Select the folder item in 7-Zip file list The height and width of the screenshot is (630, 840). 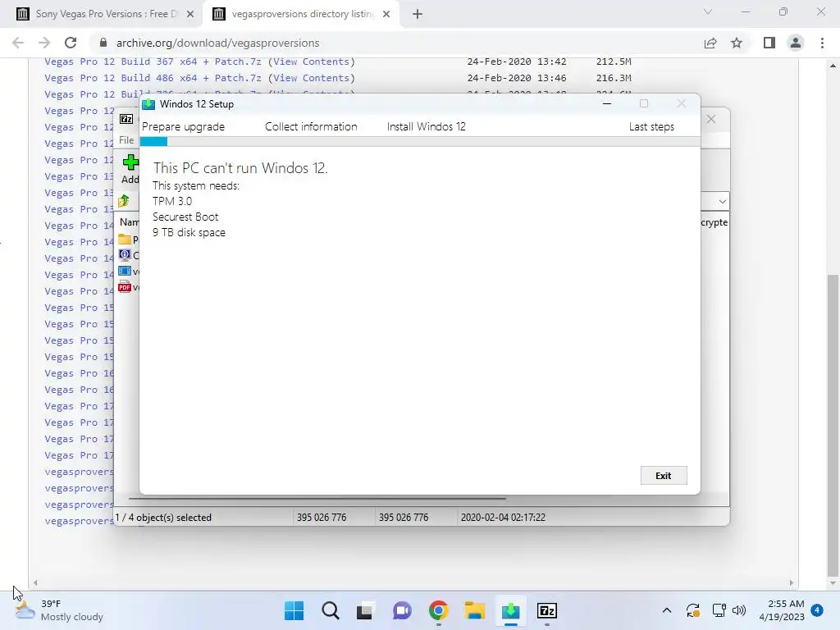pyautogui.click(x=125, y=239)
